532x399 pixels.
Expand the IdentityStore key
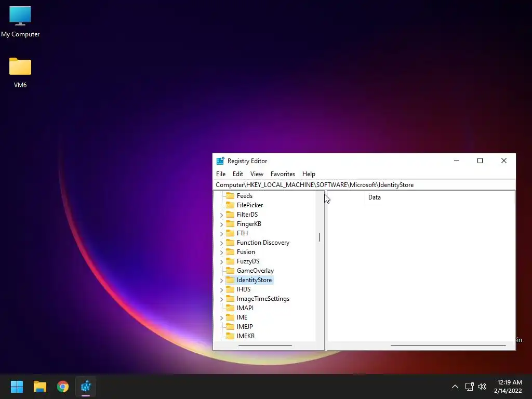221,280
